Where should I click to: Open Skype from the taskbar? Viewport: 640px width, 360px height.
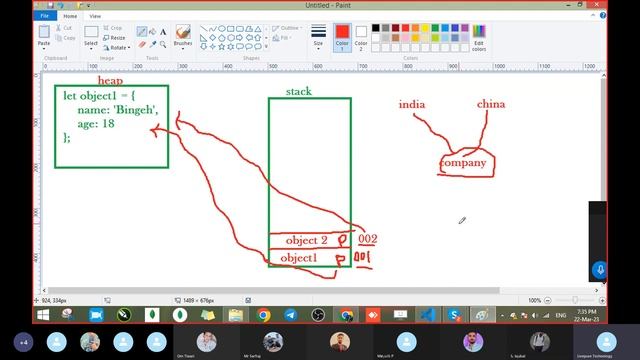click(454, 315)
